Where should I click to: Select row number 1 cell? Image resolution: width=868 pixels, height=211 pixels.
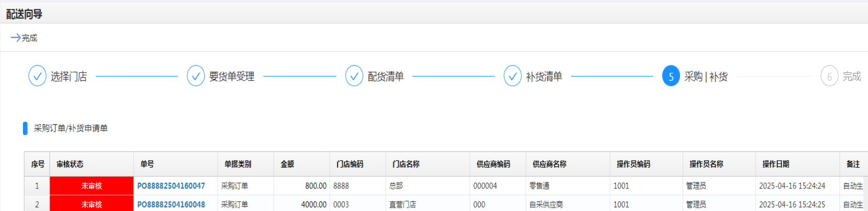click(x=37, y=186)
